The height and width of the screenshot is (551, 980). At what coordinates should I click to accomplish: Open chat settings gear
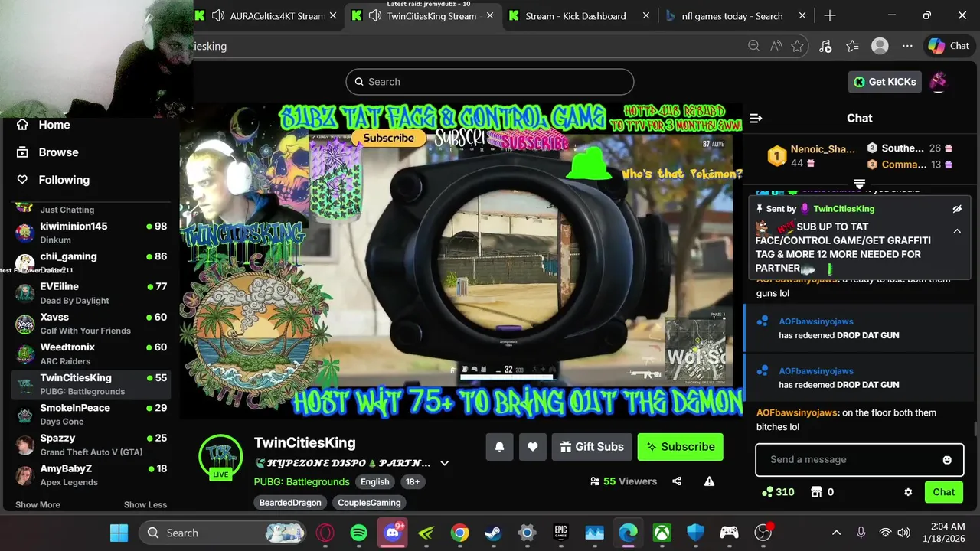pyautogui.click(x=908, y=492)
